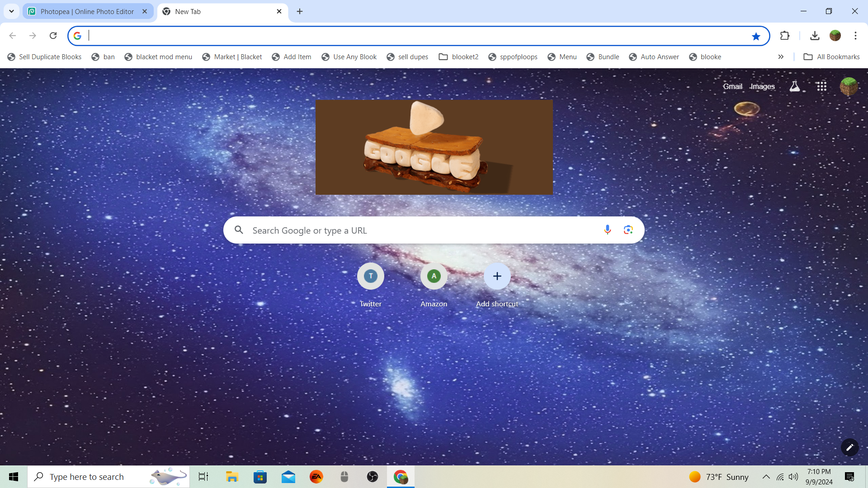Open Search Labs flask icon
Image resolution: width=868 pixels, height=488 pixels.
(794, 86)
